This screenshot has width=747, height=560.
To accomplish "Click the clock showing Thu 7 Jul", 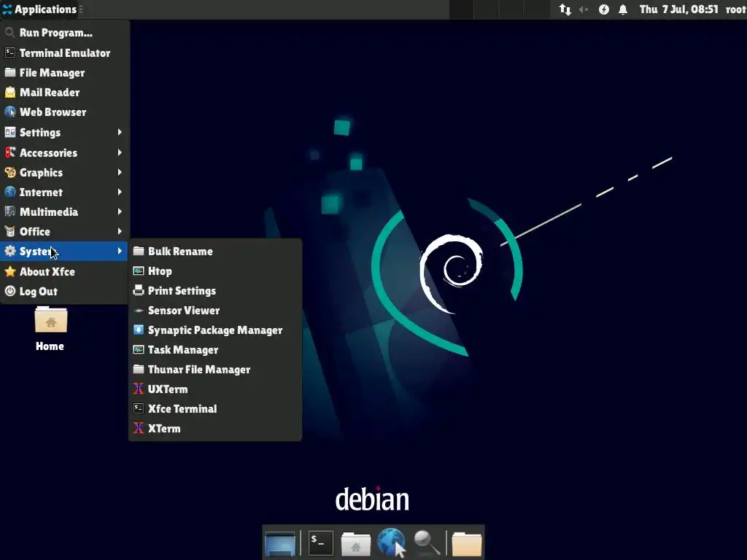I will point(678,9).
